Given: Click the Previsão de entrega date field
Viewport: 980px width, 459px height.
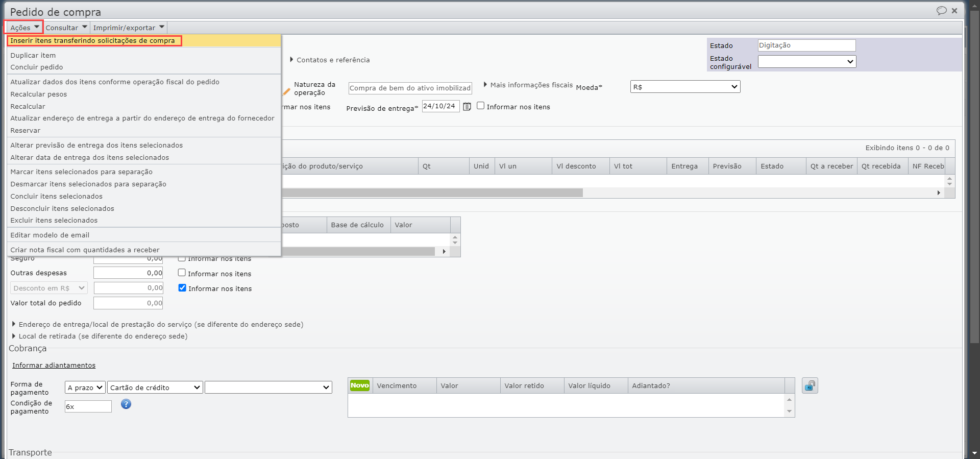Looking at the screenshot, I should tap(440, 106).
